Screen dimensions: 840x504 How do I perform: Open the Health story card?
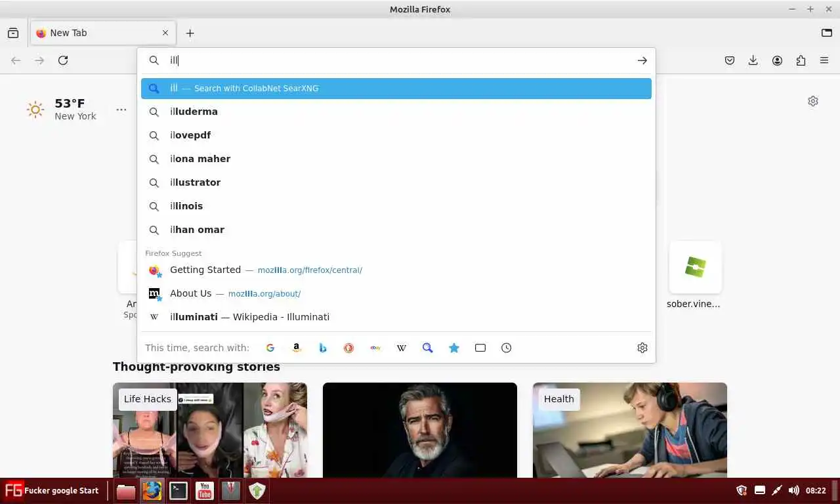[630, 430]
